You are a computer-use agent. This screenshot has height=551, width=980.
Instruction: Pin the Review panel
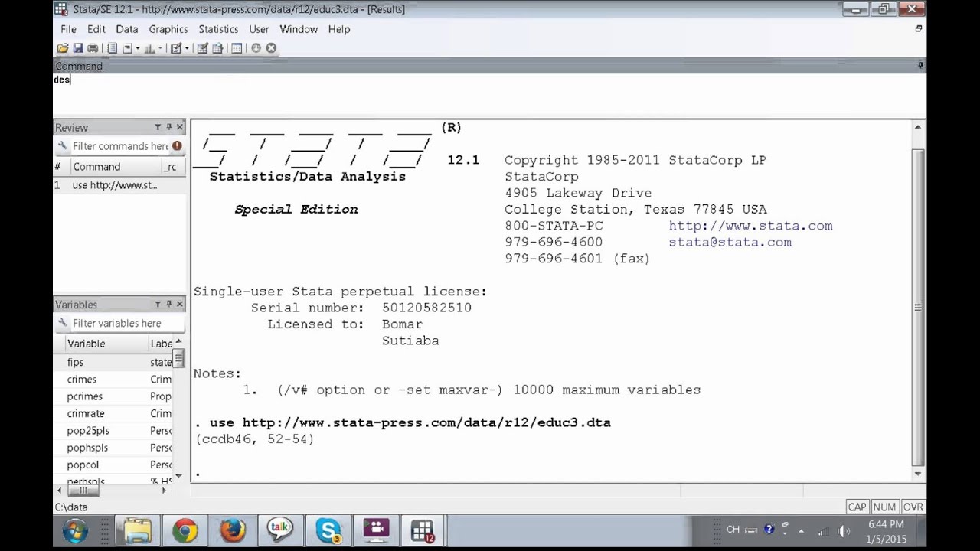click(x=169, y=127)
